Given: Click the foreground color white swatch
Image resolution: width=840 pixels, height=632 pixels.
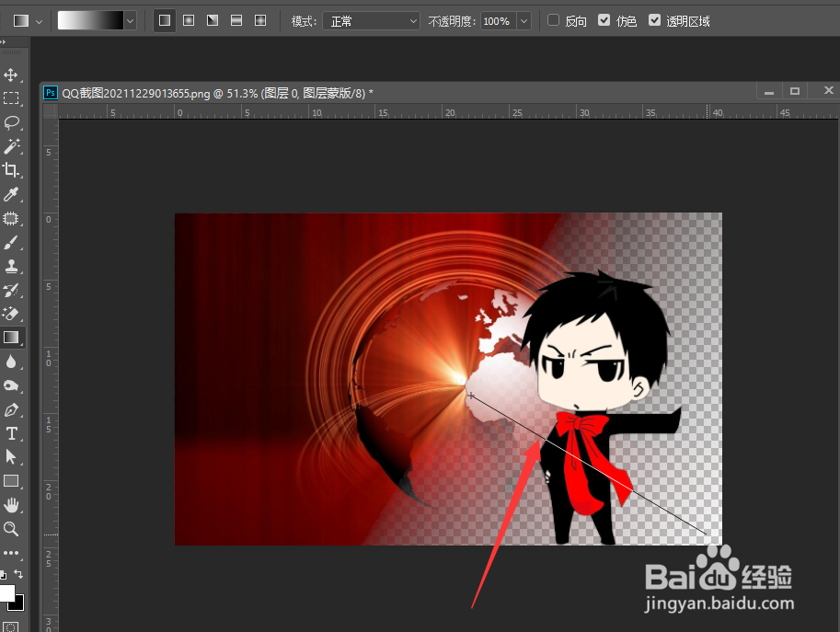Looking at the screenshot, I should (6, 593).
